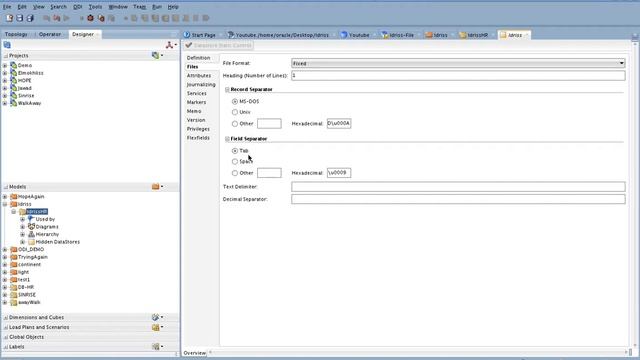Click the Sinrise project icon
The width and height of the screenshot is (640, 360).
13,96
